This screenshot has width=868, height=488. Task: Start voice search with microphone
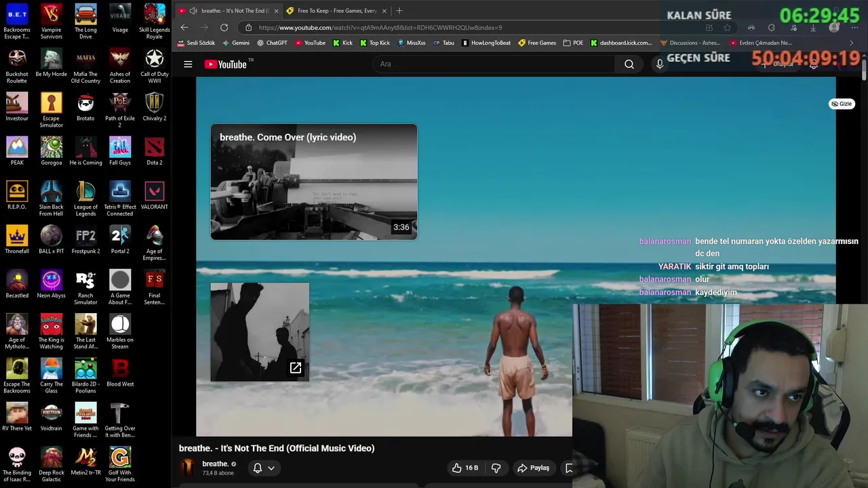(x=659, y=64)
